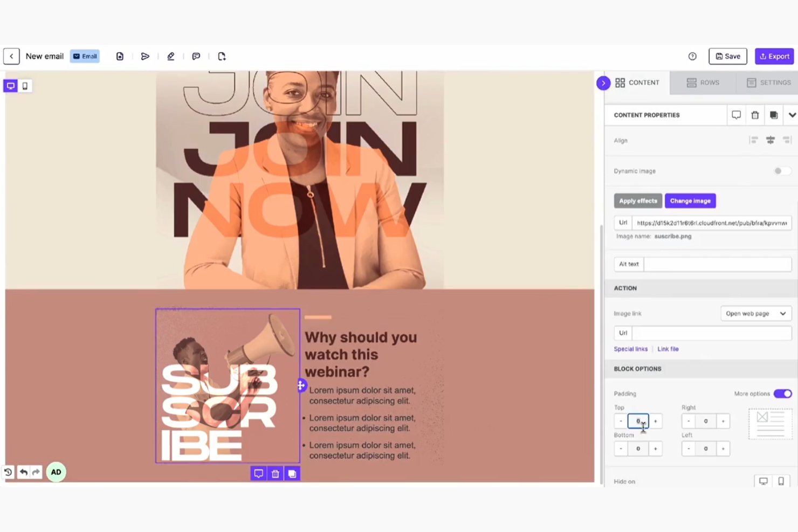Duplicate the selected content block
This screenshot has width=798, height=532.
coord(292,473)
